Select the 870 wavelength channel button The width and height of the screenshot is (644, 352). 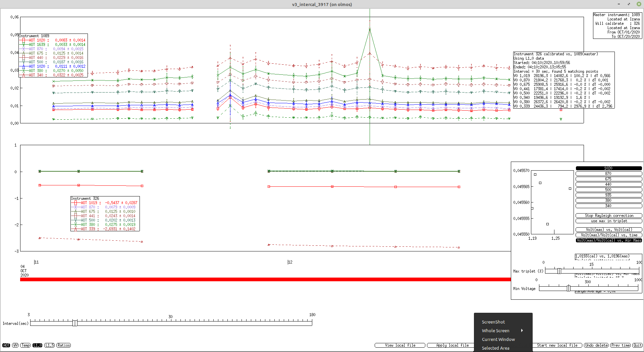click(608, 174)
